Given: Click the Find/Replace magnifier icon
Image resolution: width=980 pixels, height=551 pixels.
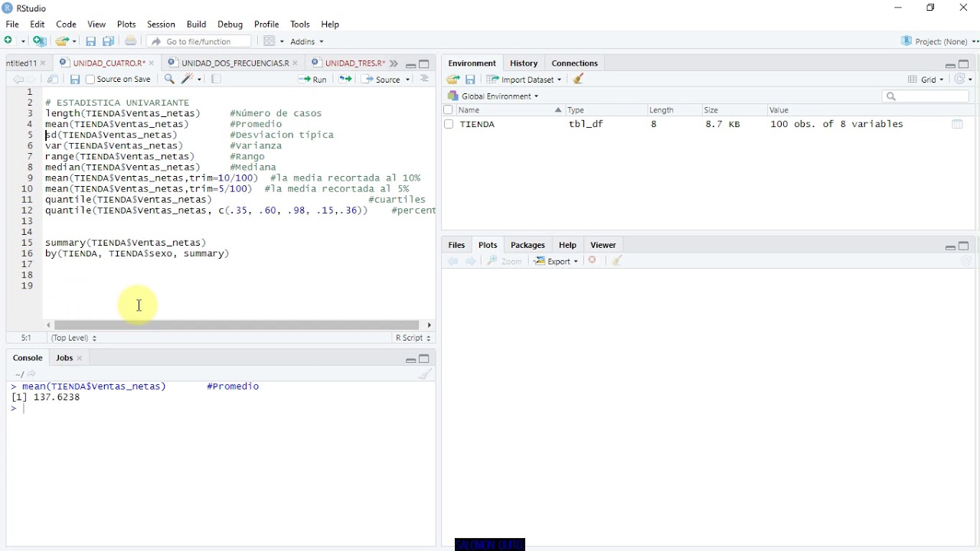Looking at the screenshot, I should pos(169,80).
